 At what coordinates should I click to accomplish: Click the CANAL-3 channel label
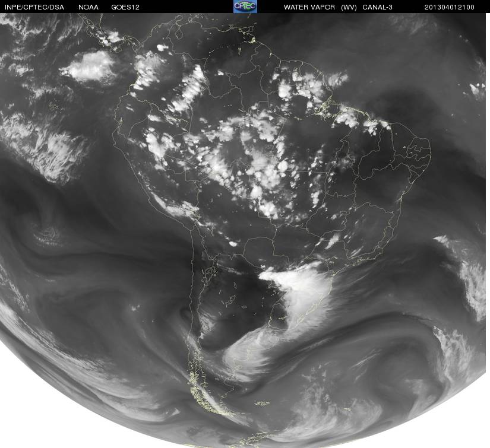click(x=378, y=7)
